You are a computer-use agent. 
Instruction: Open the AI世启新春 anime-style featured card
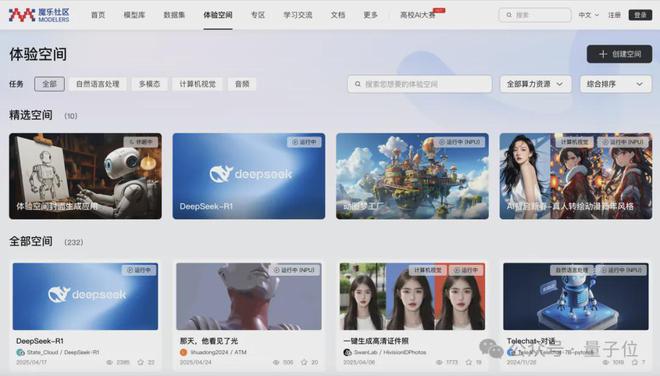(x=575, y=176)
